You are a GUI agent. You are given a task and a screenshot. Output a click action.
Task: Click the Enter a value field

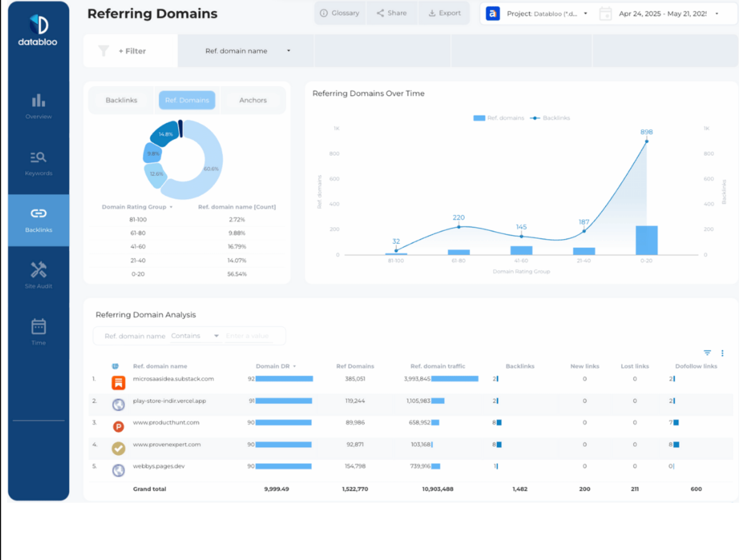point(253,336)
